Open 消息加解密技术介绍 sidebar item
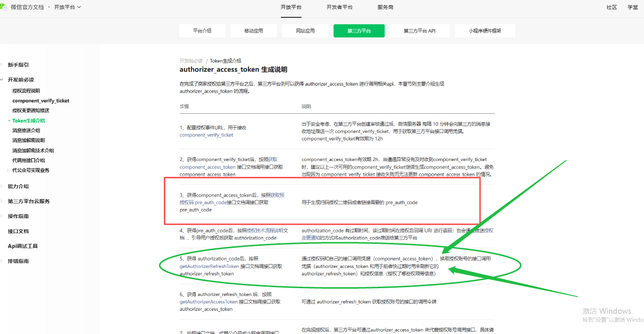 click(x=33, y=151)
